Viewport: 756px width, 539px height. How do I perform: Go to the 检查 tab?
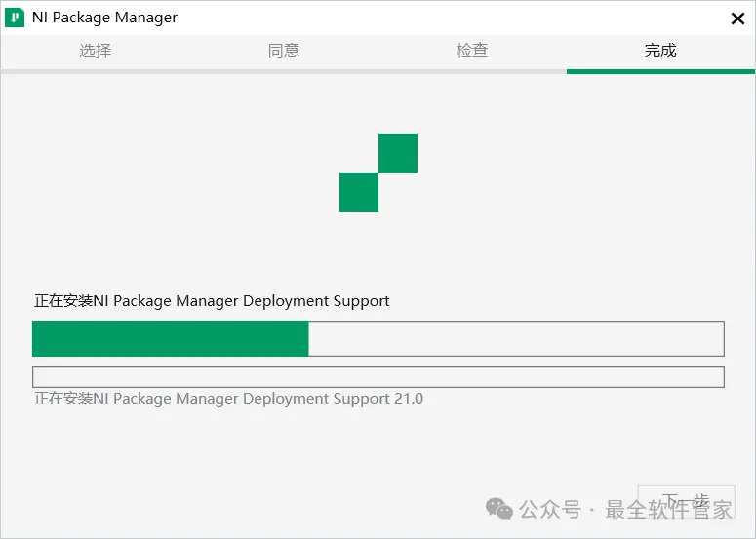[x=472, y=51]
